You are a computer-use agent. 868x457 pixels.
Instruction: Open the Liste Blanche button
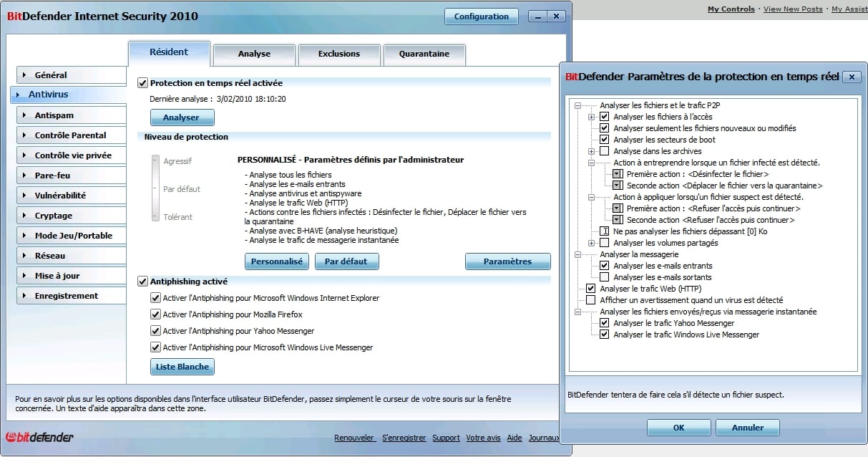point(182,367)
